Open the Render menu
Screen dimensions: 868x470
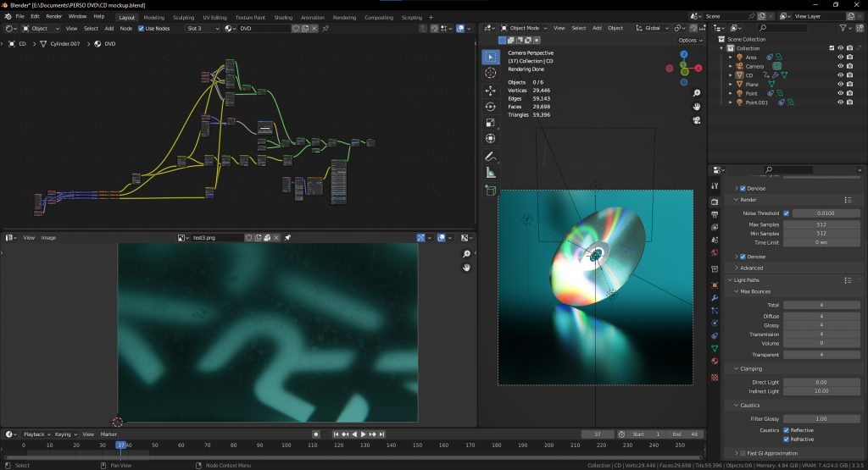pyautogui.click(x=54, y=16)
